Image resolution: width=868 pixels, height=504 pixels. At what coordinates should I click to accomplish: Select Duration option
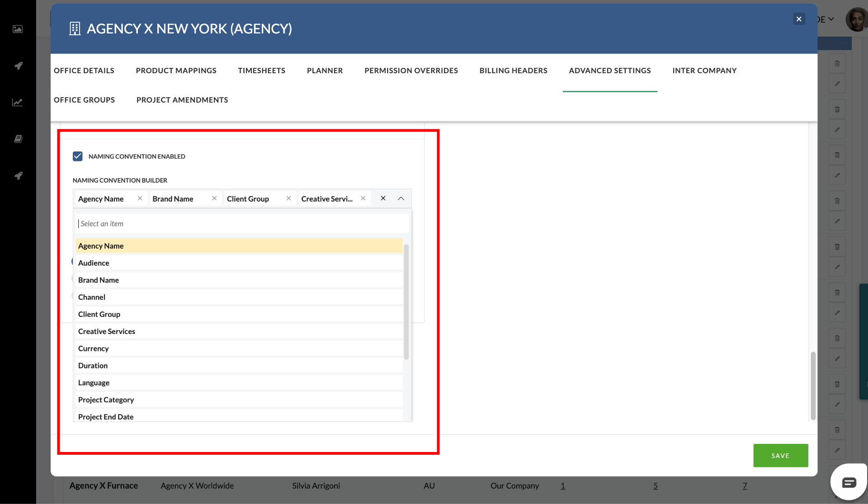point(239,366)
